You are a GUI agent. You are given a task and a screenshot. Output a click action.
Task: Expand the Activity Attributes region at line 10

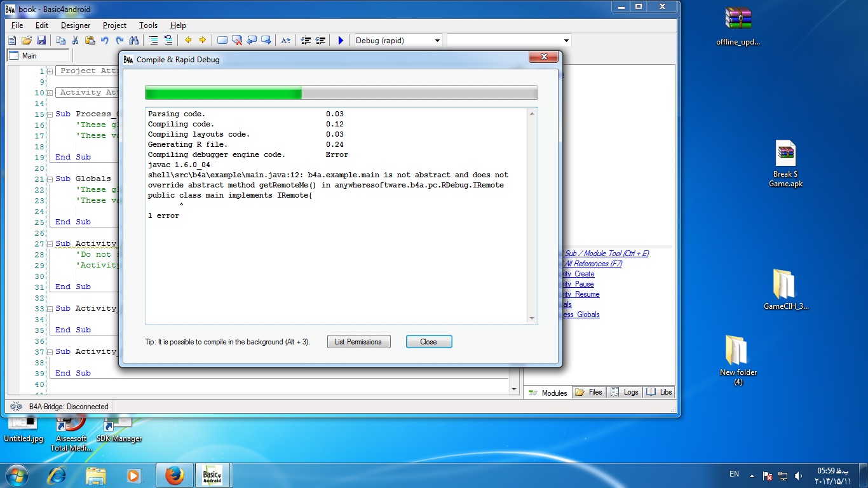coord(50,93)
